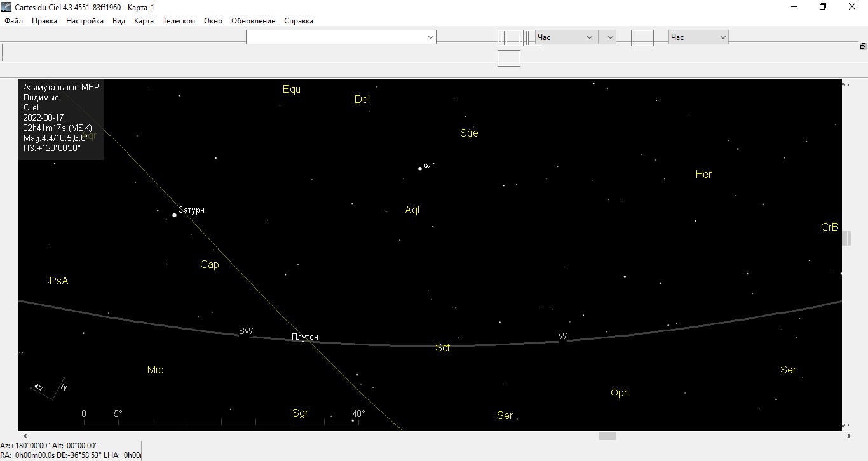Expand the narrow unlabeled dropdown between the Час selectors
Viewport: 868px width, 461px height.
point(607,37)
